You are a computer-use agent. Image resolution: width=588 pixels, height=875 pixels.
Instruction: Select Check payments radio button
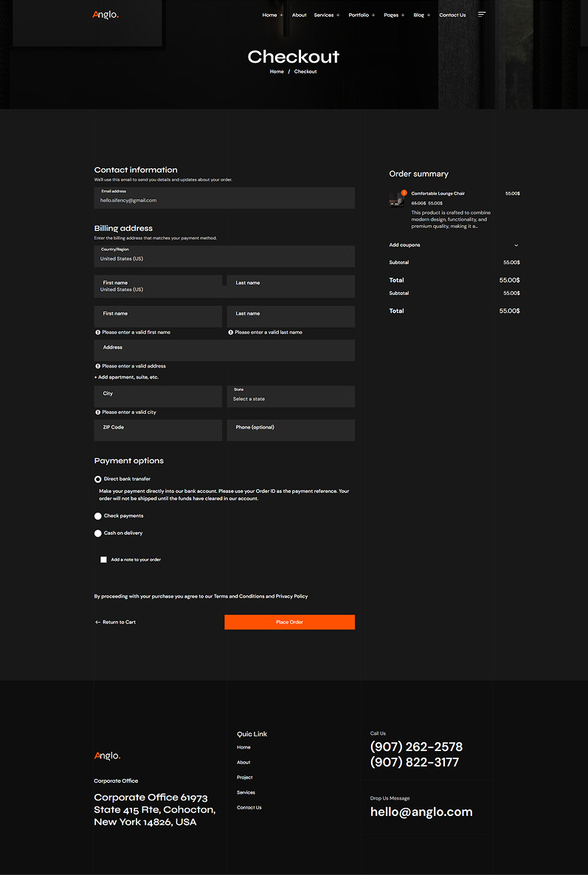[98, 516]
